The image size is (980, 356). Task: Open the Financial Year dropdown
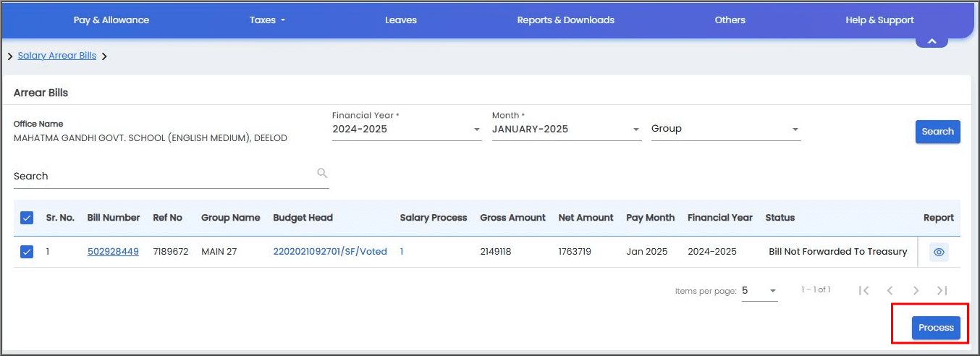(x=407, y=130)
